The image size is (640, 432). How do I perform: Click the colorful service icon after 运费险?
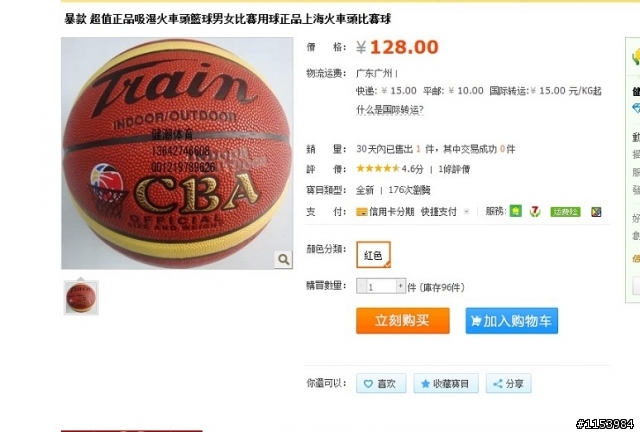(596, 212)
